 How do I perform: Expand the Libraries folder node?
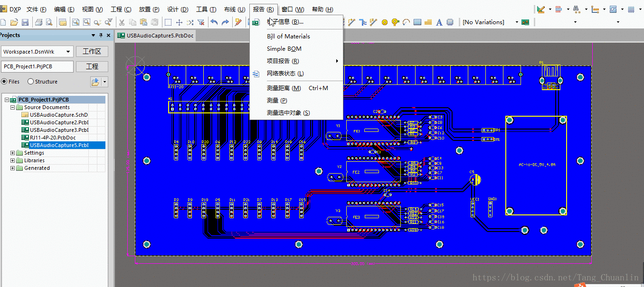tap(13, 160)
